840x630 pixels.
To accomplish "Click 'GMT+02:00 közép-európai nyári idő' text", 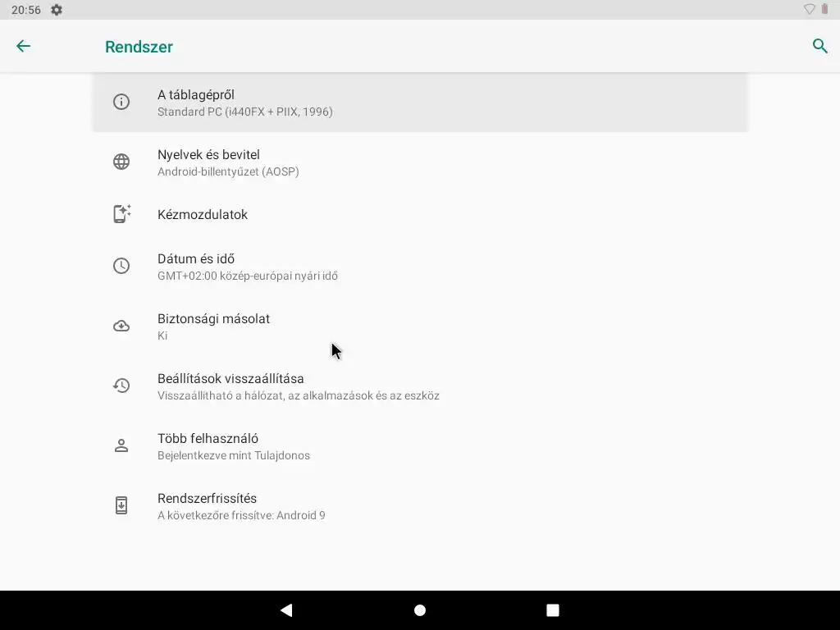I will pos(248,276).
